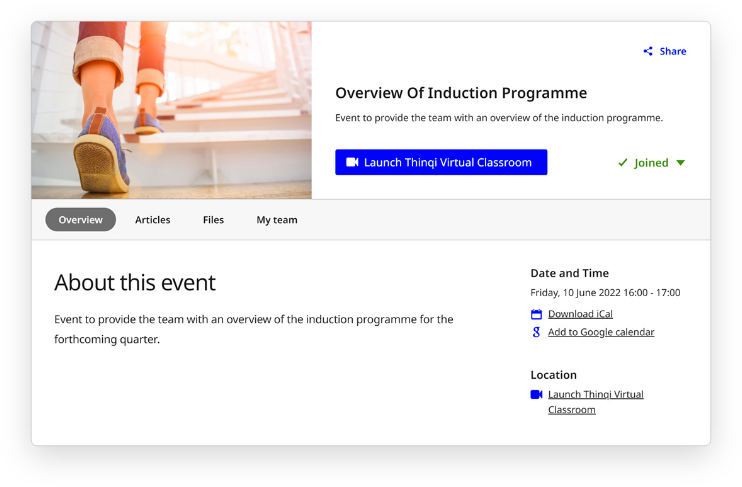The height and width of the screenshot is (487, 742).
Task: Click the video camera icon in the blue button
Action: [x=352, y=162]
